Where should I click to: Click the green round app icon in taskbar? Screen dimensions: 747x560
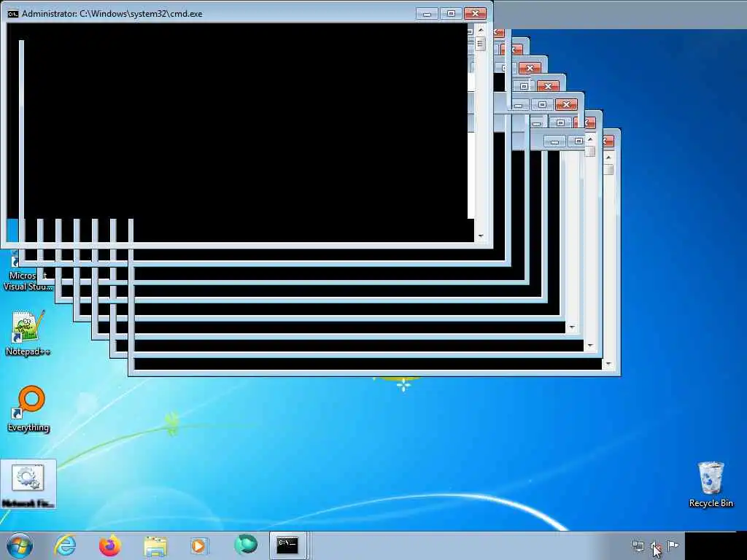click(x=246, y=545)
